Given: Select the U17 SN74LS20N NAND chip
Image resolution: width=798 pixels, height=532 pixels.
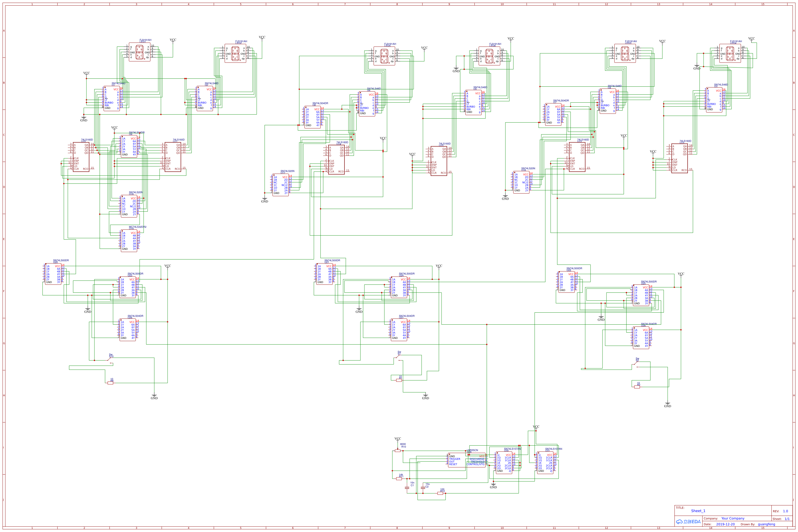Looking at the screenshot, I should (281, 185).
